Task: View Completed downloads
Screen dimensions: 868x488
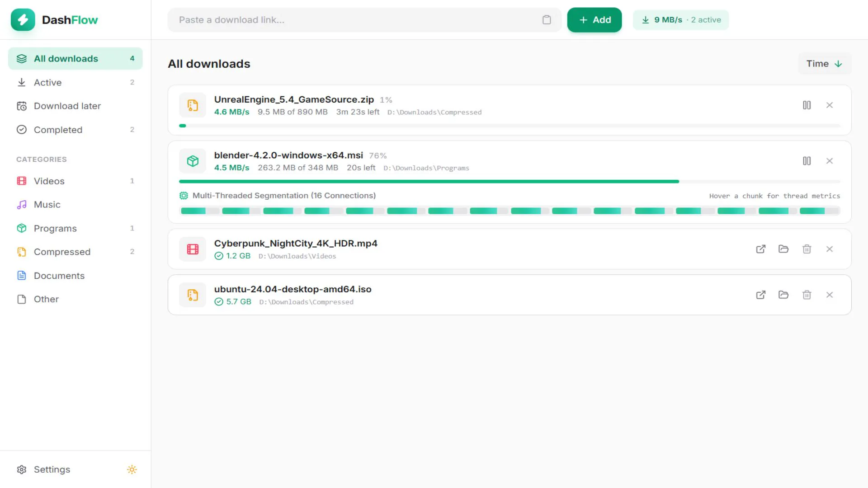Action: (x=75, y=130)
